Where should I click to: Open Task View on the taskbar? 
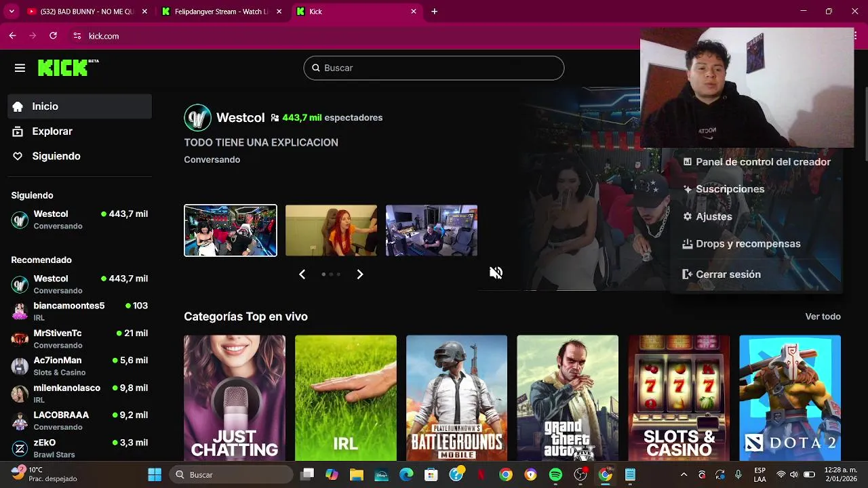pos(307,474)
